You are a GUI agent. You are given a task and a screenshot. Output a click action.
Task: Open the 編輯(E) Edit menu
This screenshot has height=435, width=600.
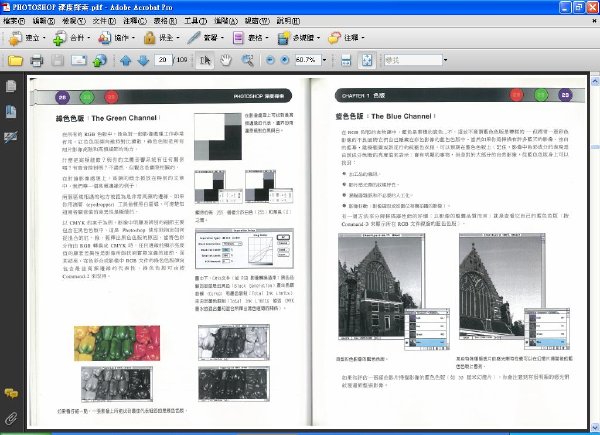point(44,21)
